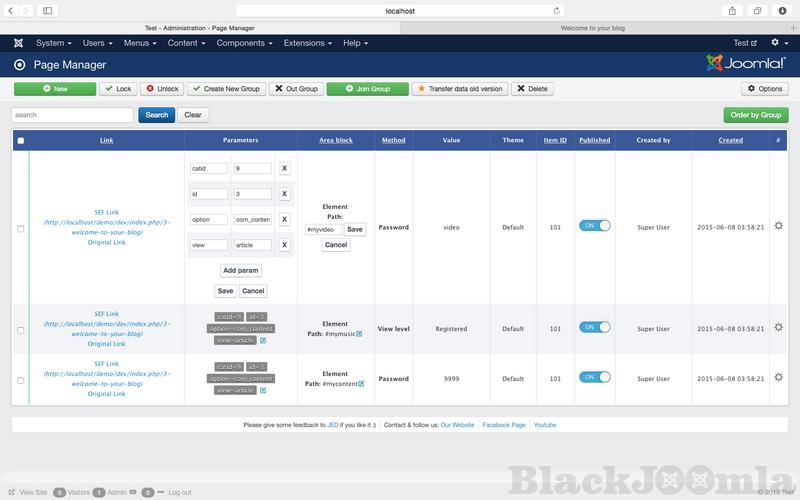This screenshot has width=800, height=500.
Task: Click the edit icon next to #mycontent path
Action: click(361, 384)
